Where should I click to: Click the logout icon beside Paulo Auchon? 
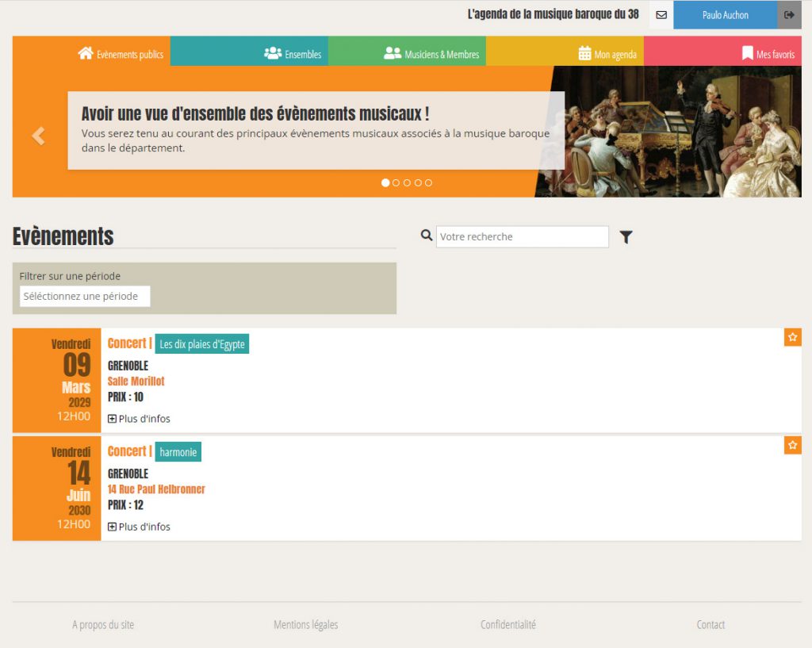click(789, 15)
